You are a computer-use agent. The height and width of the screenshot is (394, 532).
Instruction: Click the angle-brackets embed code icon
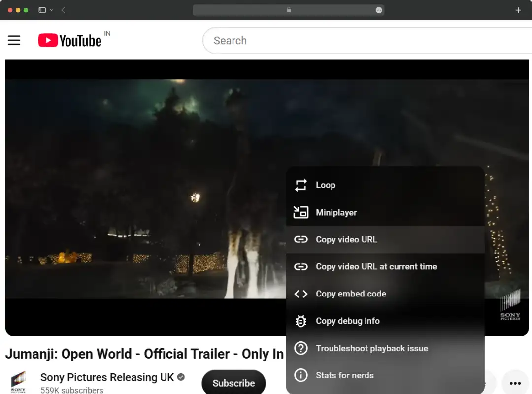(300, 294)
